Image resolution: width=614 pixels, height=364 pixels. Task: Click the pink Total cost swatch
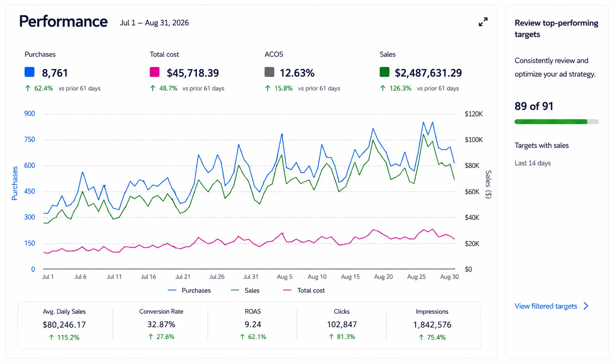pos(155,72)
